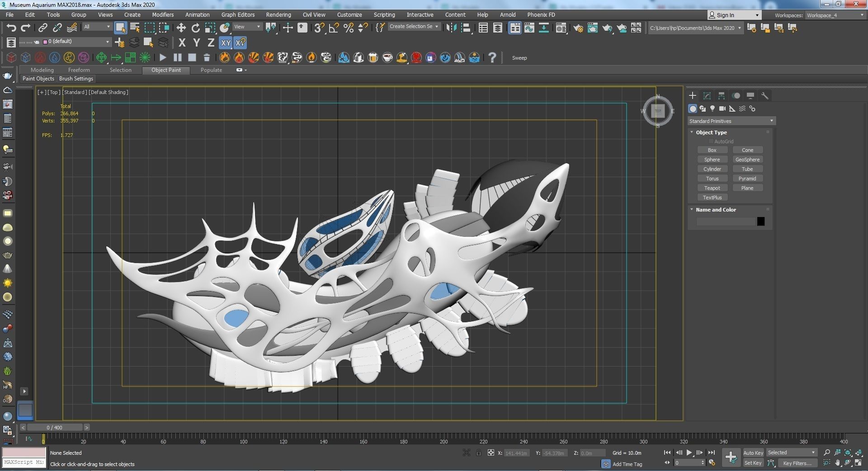The height and width of the screenshot is (471, 868).
Task: Toggle the XY axis constraint button
Action: (x=226, y=43)
